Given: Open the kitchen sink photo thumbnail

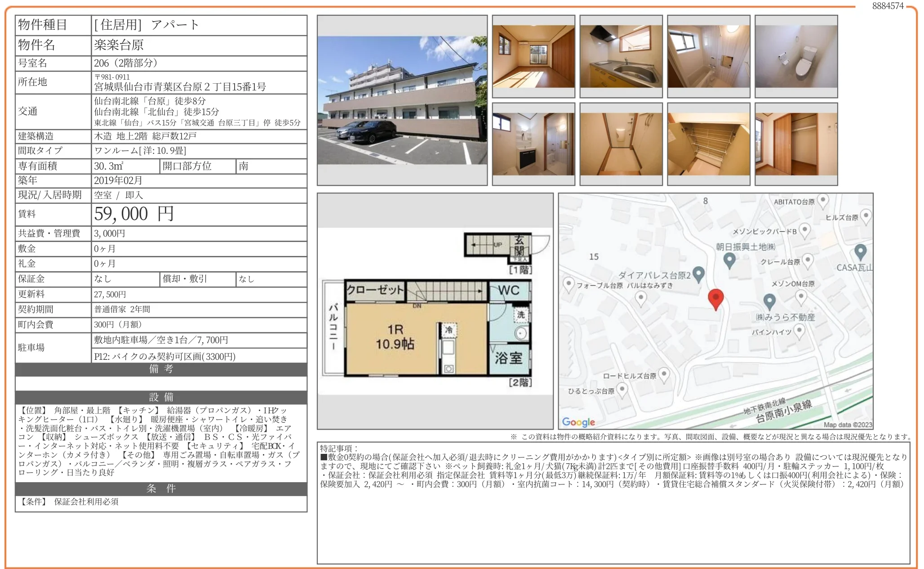Looking at the screenshot, I should 621,56.
